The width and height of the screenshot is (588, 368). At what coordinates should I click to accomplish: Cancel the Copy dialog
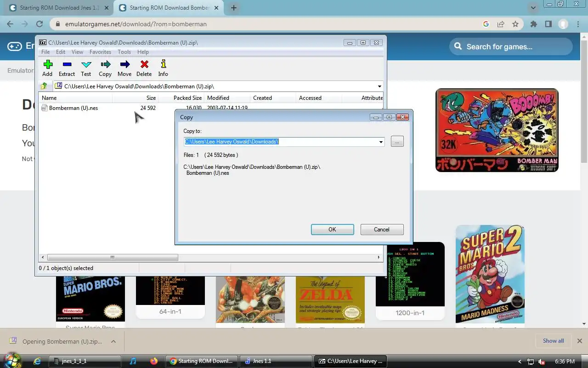pos(382,230)
